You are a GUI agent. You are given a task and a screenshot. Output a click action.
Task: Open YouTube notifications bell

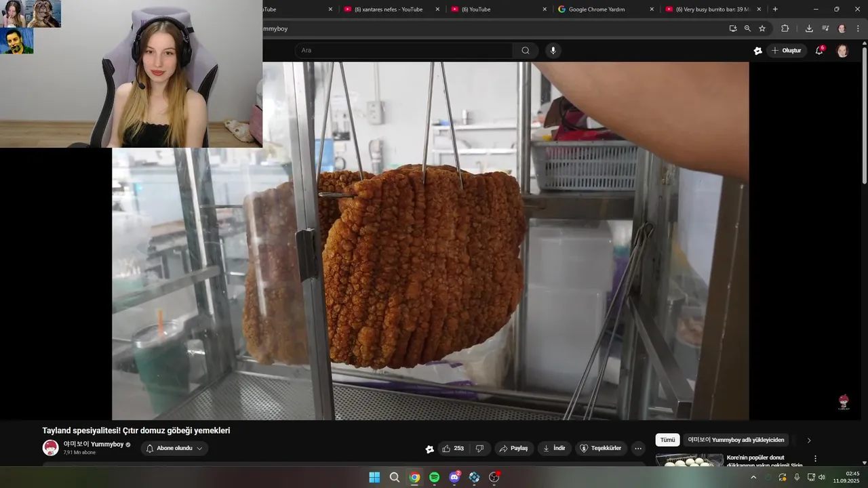[x=819, y=51]
